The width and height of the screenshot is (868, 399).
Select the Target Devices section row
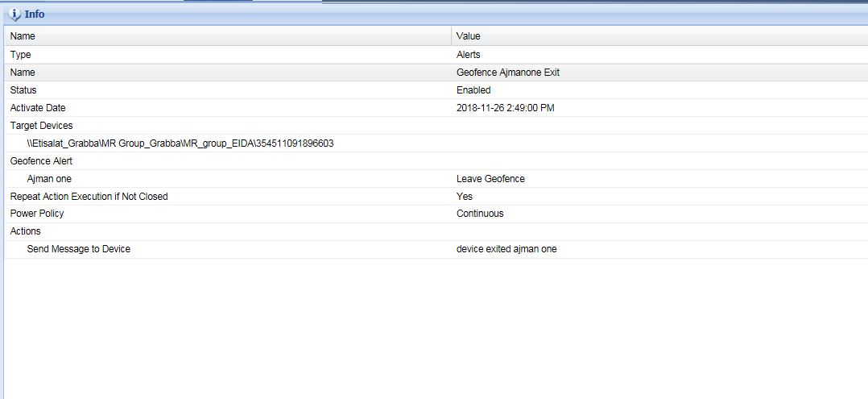coord(41,126)
